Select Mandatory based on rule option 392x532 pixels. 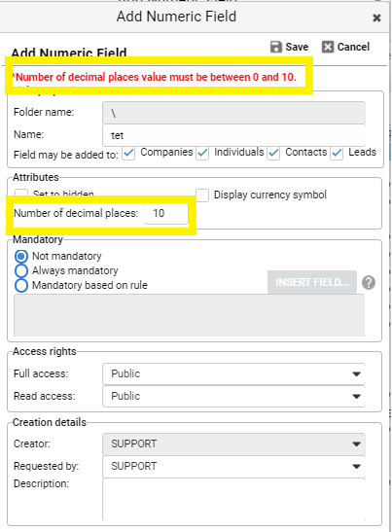click(x=21, y=285)
